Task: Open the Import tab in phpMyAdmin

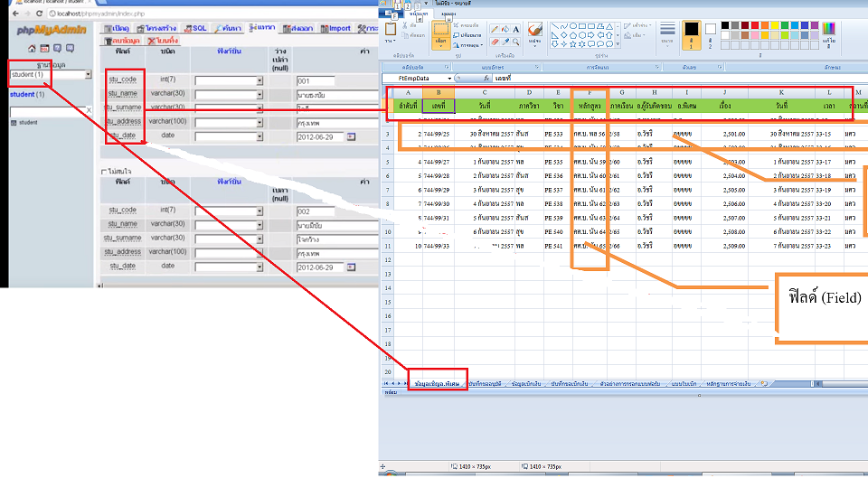Action: (x=335, y=28)
